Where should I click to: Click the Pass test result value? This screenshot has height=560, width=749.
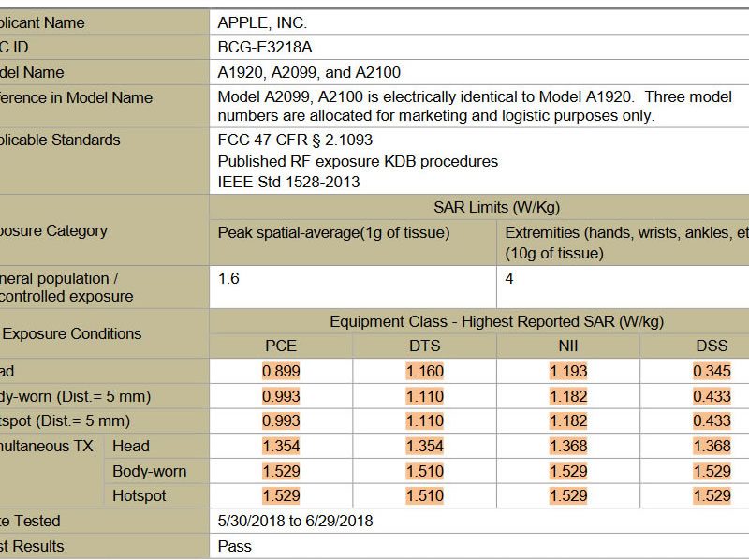234,545
